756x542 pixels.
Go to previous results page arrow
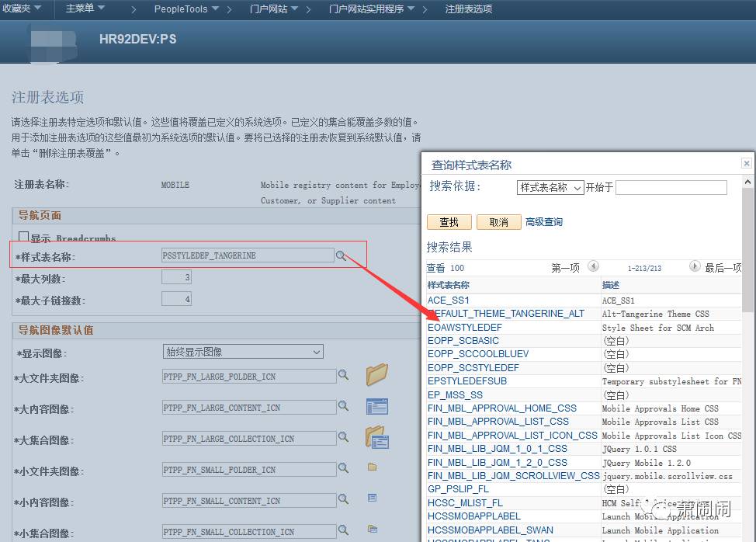click(x=594, y=266)
